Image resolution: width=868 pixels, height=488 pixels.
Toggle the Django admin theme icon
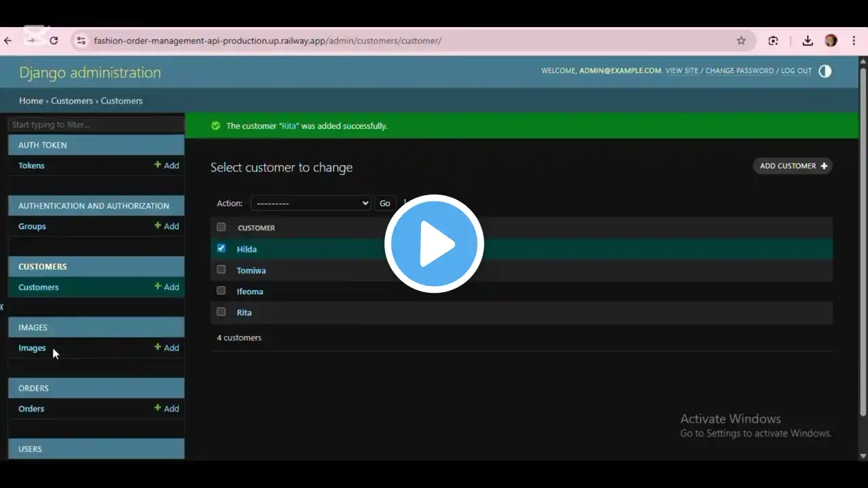tap(825, 71)
